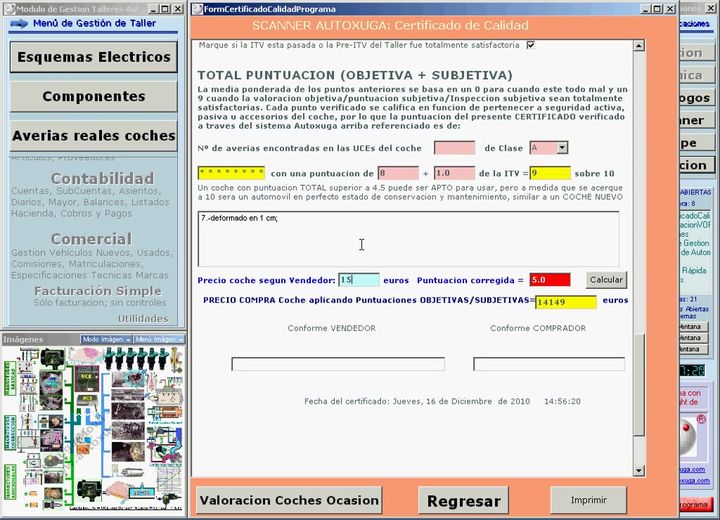
Task: Click the Menú de Gestión de Taller heading
Action: point(94,23)
